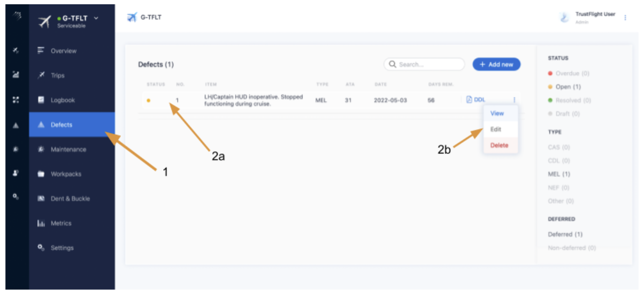The image size is (644, 295).
Task: Click the airplane icon beside G-TFLT header
Action: pos(132,17)
